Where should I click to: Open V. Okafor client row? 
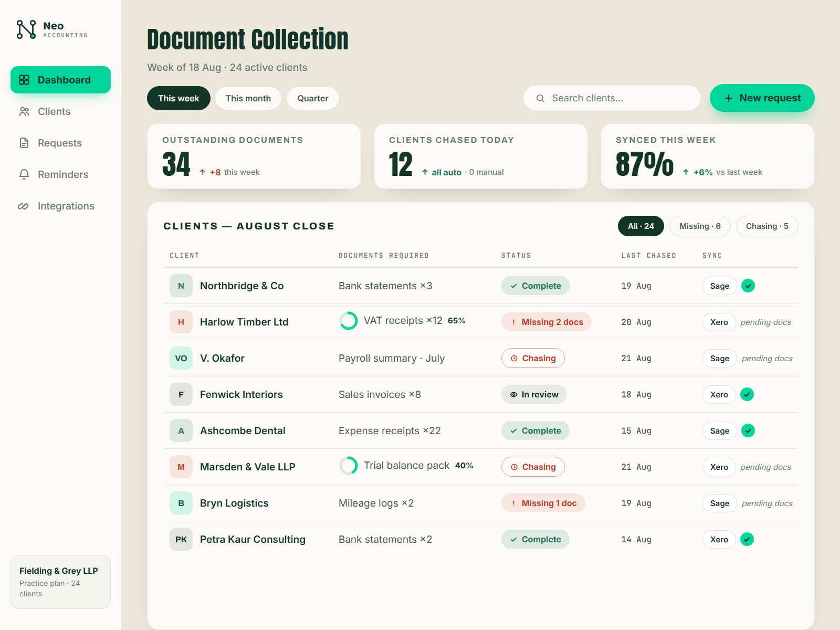481,358
